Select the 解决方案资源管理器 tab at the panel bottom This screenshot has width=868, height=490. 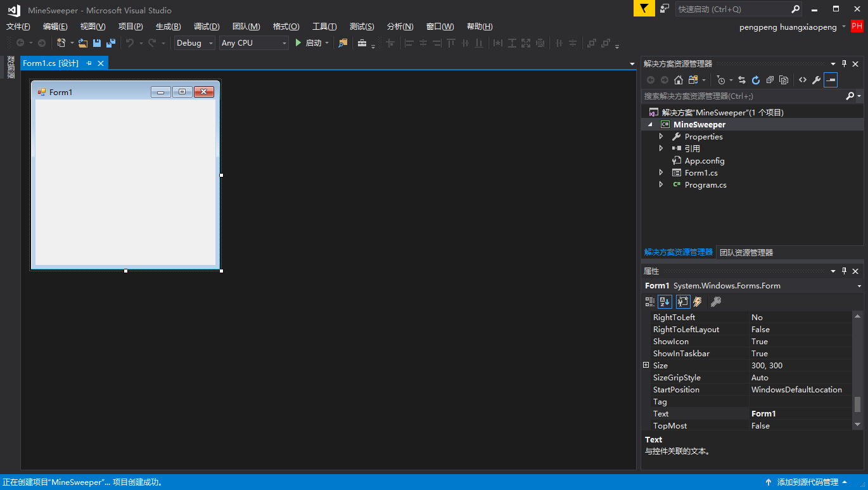[x=679, y=252]
